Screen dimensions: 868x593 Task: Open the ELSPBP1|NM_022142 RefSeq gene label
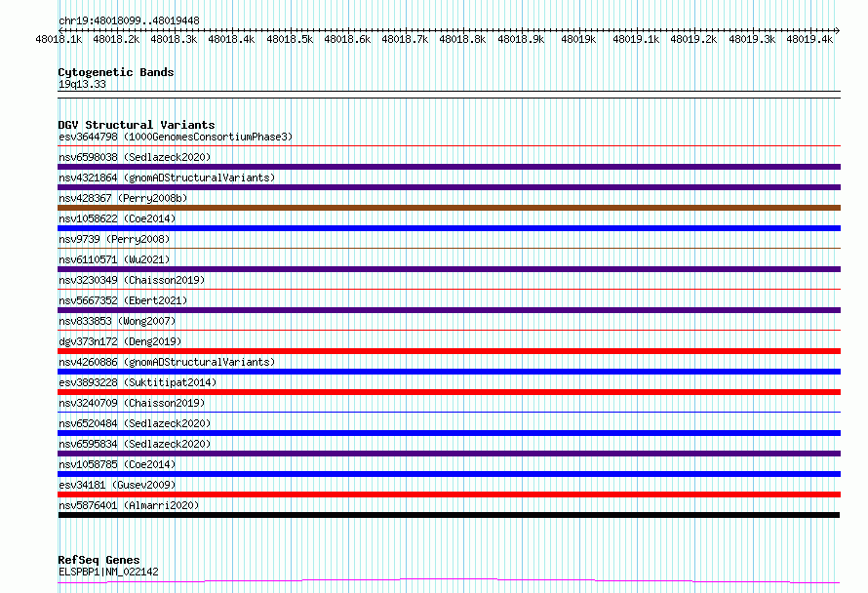[108, 572]
